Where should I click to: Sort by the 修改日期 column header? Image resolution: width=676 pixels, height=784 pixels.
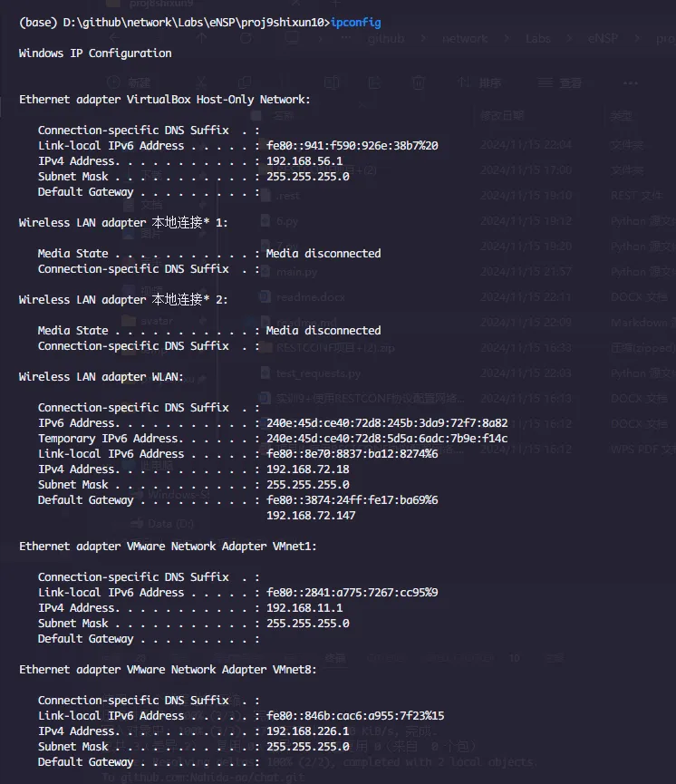click(502, 116)
